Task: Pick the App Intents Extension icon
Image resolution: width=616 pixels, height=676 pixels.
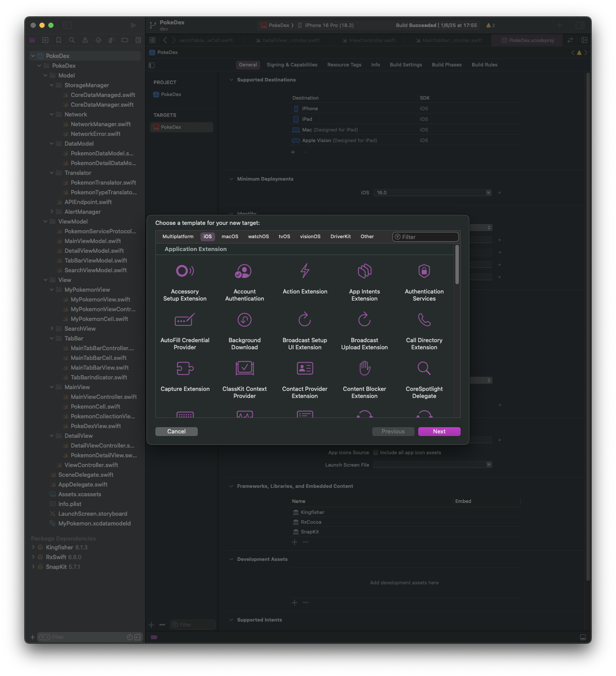Action: pyautogui.click(x=365, y=271)
